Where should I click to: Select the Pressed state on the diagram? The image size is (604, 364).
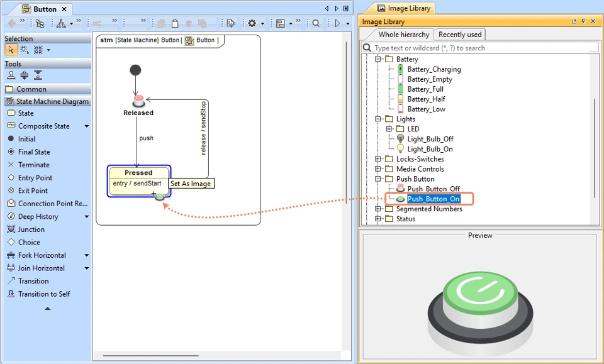pyautogui.click(x=138, y=173)
